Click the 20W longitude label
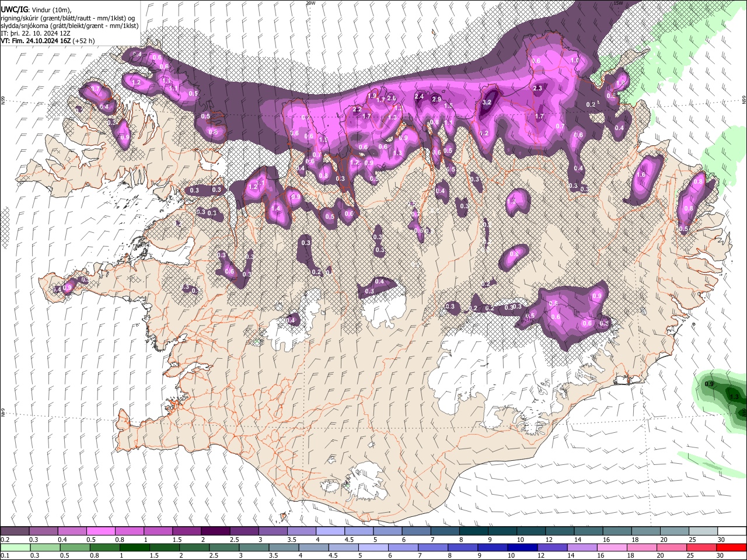The height and width of the screenshot is (560, 747). tap(310, 3)
